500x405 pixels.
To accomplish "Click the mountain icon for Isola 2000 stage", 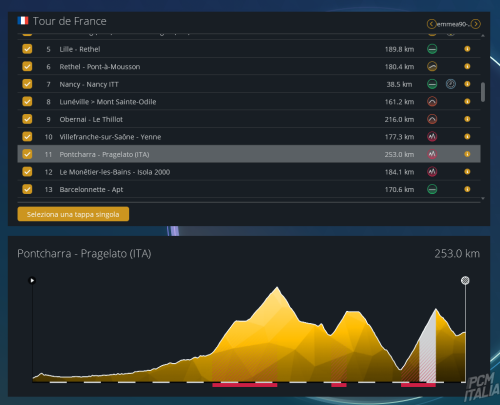I will click(432, 172).
